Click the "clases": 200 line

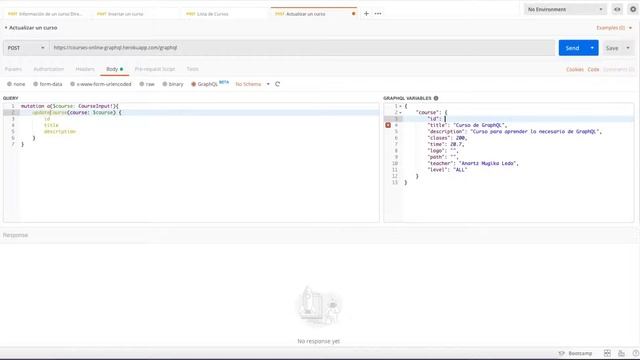[x=447, y=138]
